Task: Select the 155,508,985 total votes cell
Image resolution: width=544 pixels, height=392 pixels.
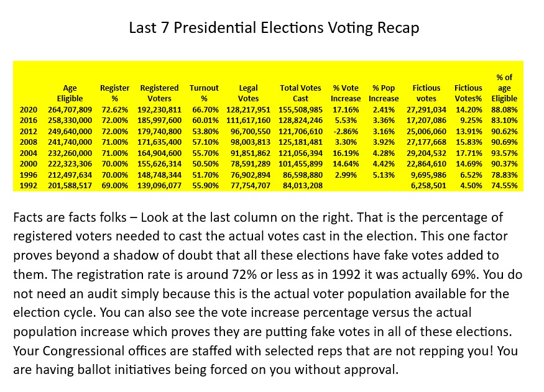Action: 301,110
